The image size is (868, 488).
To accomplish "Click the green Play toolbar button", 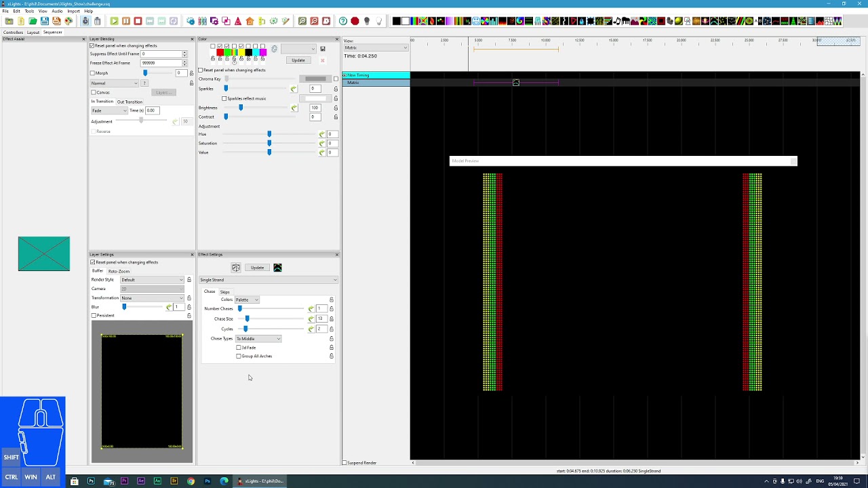I will pyautogui.click(x=114, y=21).
